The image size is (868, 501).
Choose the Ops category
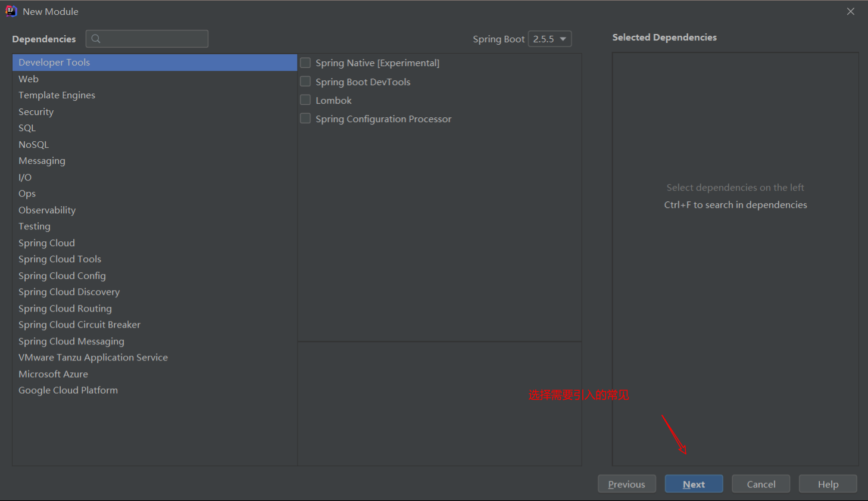pos(155,194)
